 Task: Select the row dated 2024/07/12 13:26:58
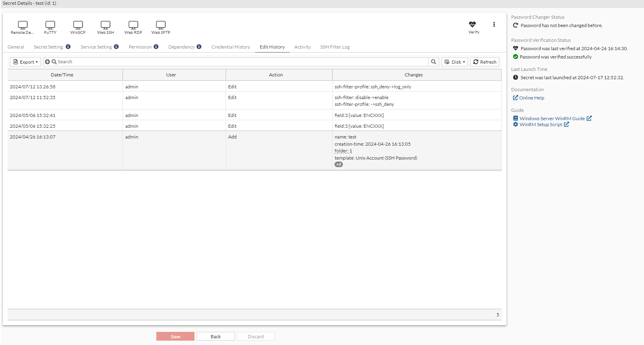(x=254, y=86)
